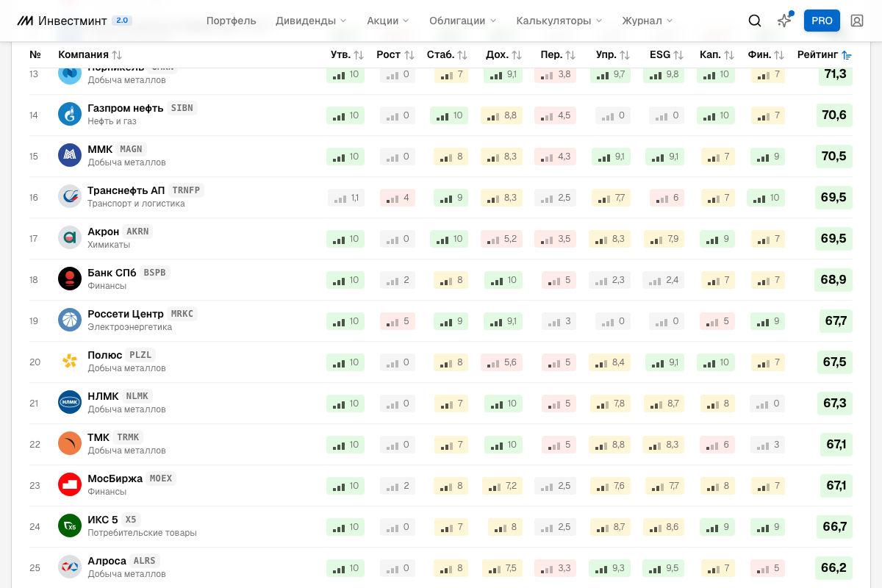Click Утв. score 1,1 for Транснефть АП
The width and height of the screenshot is (882, 588).
346,198
